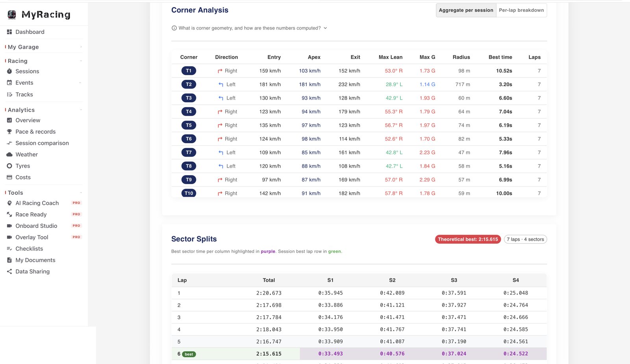This screenshot has width=630, height=364.
Task: Click the Session comparison icon
Action: pyautogui.click(x=9, y=143)
